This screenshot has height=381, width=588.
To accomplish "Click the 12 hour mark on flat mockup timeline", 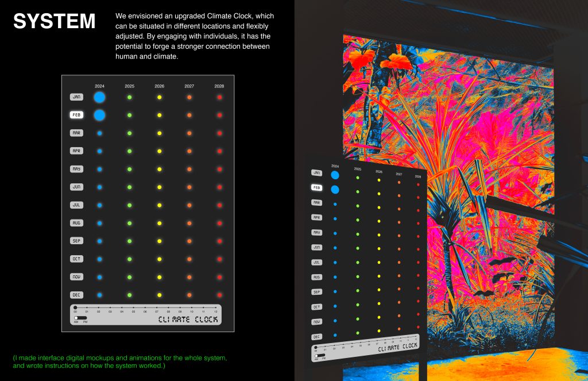I will coord(215,311).
